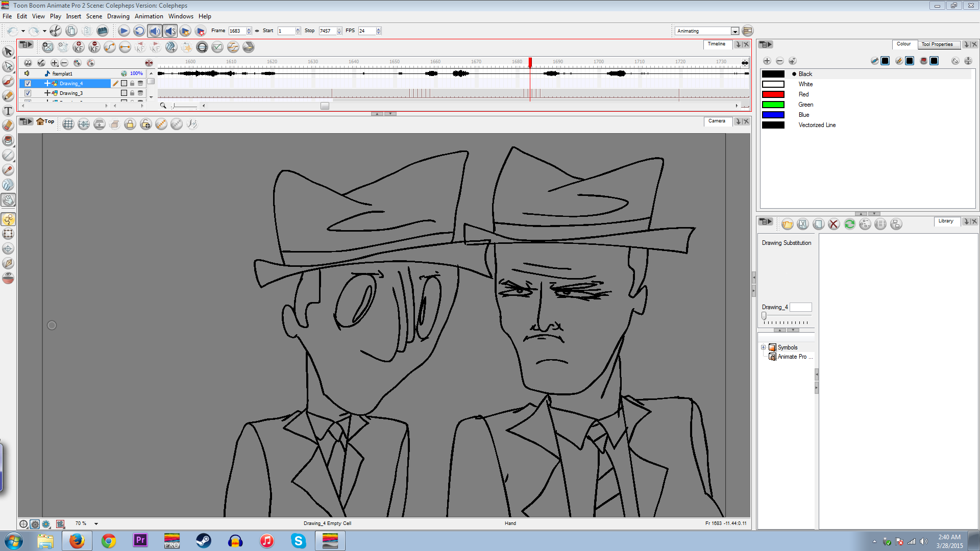Select the Colour tab
Screen dimensions: 980x551
903,44
